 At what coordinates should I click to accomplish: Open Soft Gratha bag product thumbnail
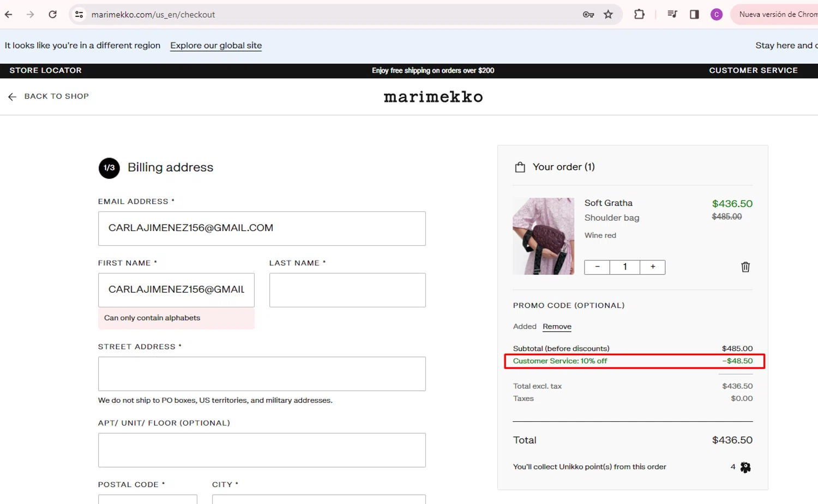(x=544, y=236)
